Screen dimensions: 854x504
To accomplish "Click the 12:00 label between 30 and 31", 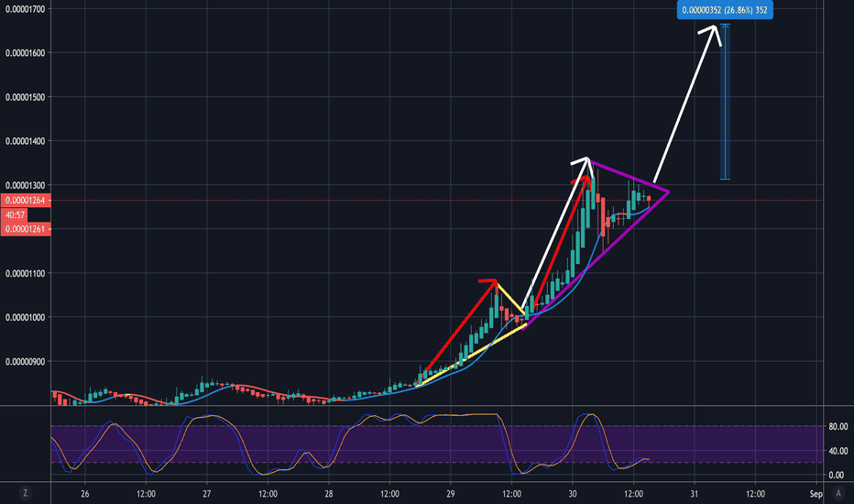I will [633, 494].
